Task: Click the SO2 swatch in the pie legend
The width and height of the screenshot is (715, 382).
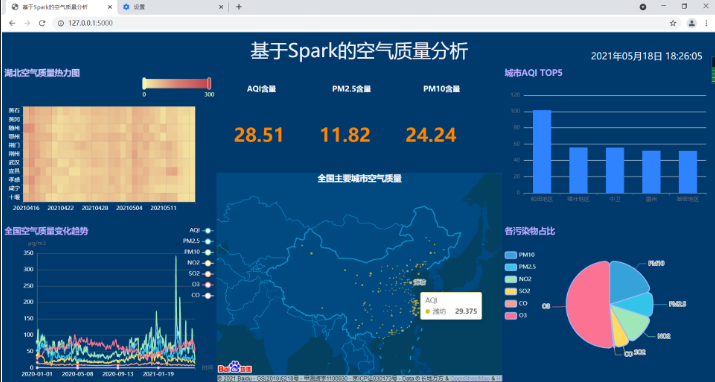Action: [511, 291]
